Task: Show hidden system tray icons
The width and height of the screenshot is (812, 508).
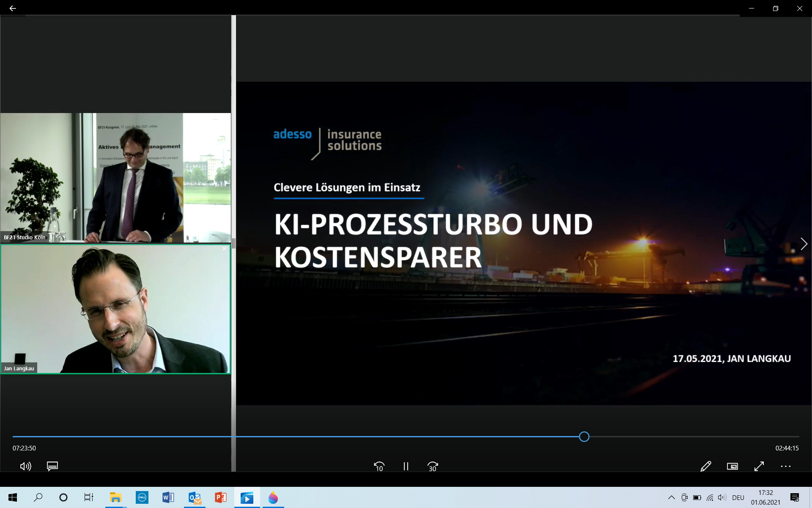Action: pos(671,497)
